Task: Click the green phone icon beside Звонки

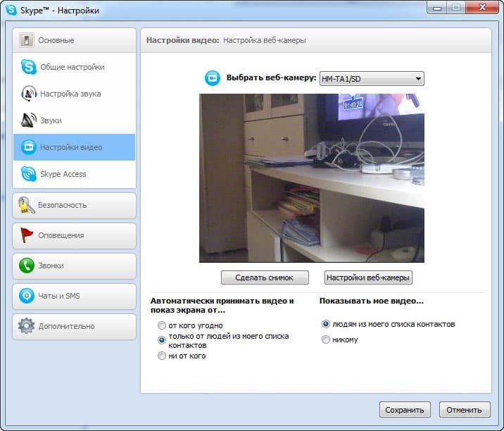Action: pos(26,266)
